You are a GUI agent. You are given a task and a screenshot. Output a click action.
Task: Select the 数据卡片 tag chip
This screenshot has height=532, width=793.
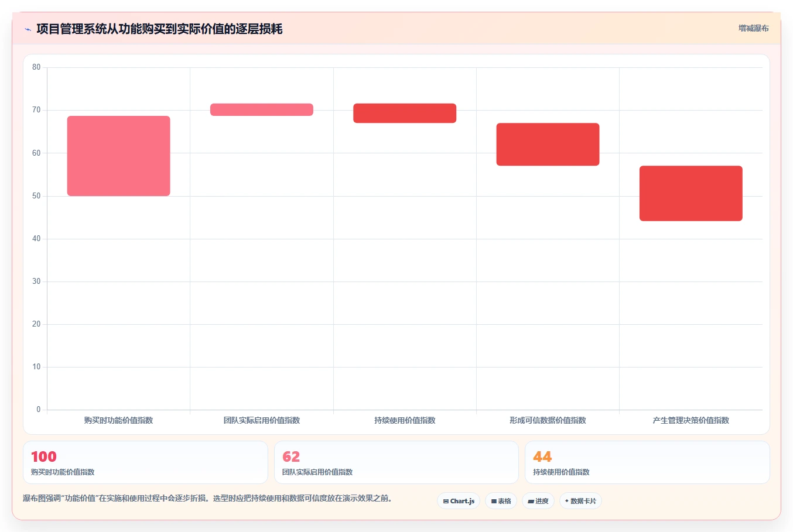[580, 501]
